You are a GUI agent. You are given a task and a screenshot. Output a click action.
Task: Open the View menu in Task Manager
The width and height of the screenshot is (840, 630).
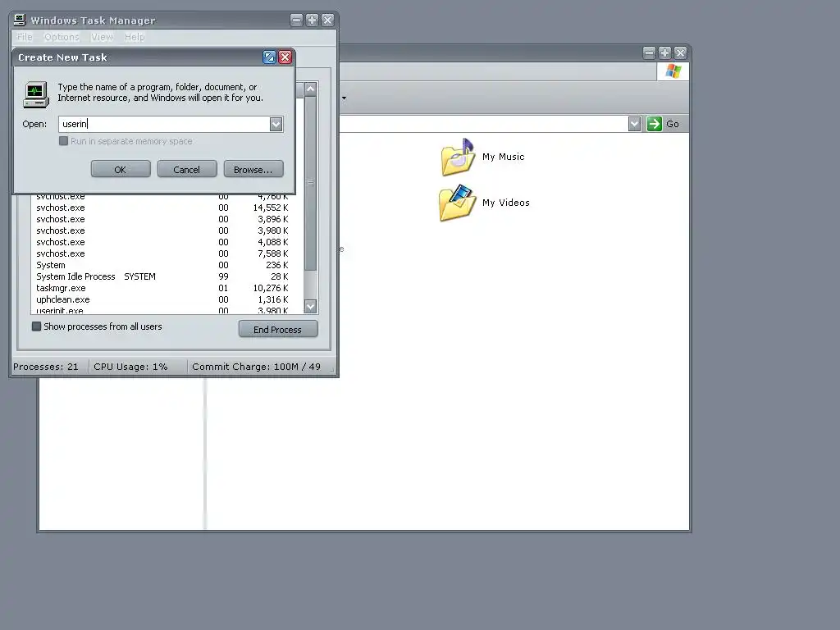click(102, 37)
